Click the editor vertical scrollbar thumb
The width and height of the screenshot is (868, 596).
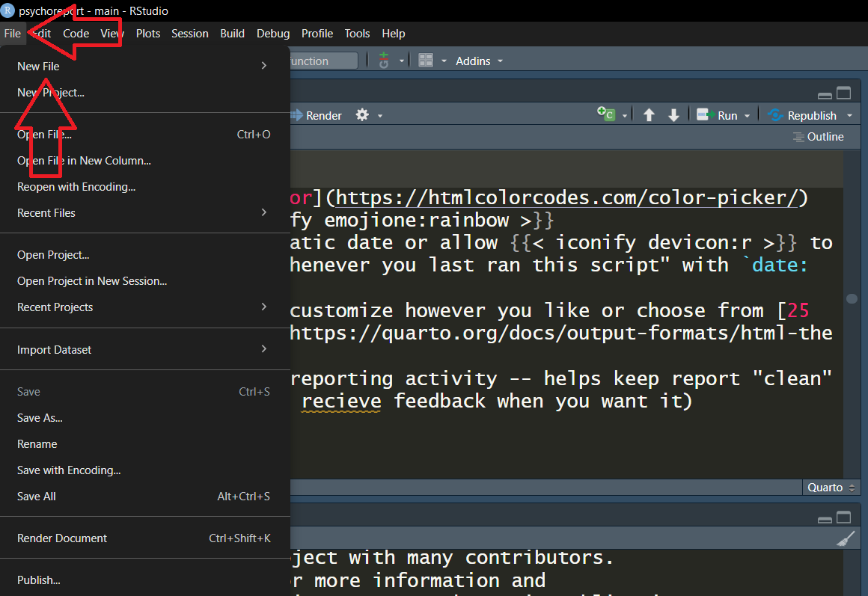(x=852, y=299)
